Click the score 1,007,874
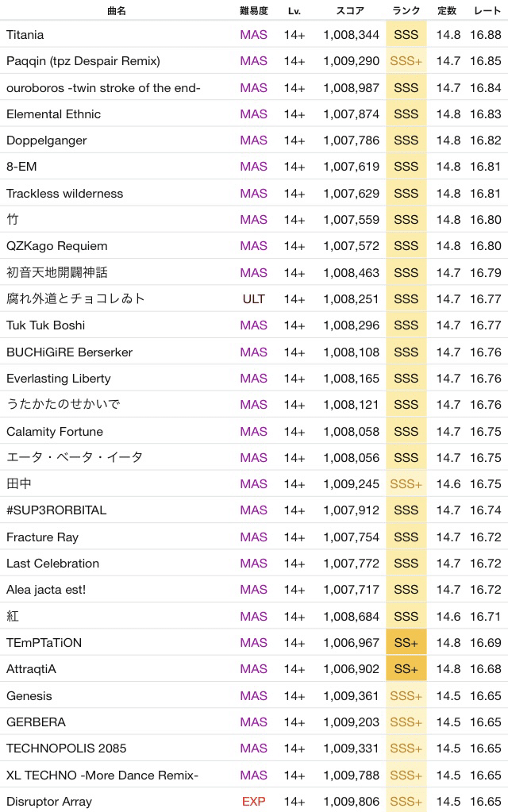Viewport: 508px width, 812px height. click(x=351, y=114)
